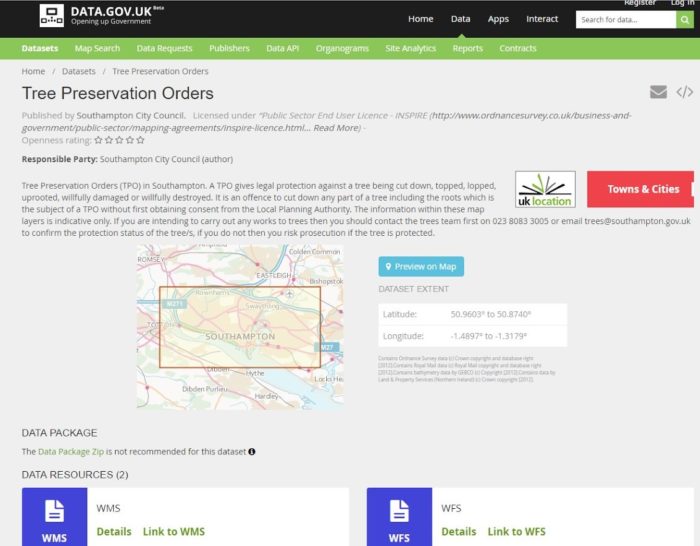Viewport: 700px width, 546px height.
Task: Click the DATA RESOURCES (2) heading
Action: pos(75,475)
